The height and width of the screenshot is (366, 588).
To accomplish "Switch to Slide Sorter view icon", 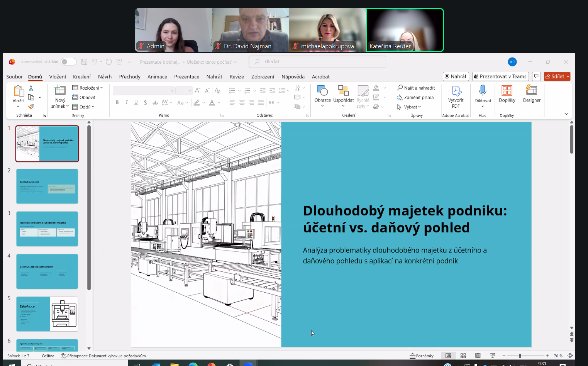I will click(463, 356).
